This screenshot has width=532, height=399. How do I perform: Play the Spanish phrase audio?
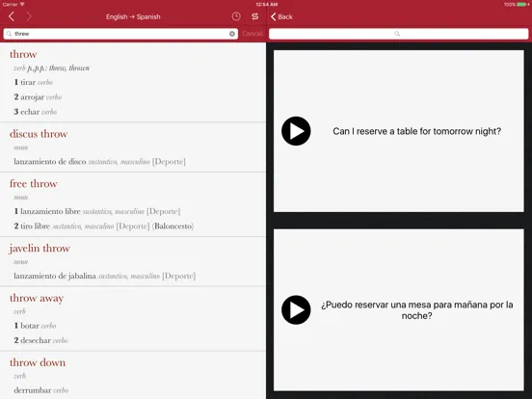tap(296, 309)
